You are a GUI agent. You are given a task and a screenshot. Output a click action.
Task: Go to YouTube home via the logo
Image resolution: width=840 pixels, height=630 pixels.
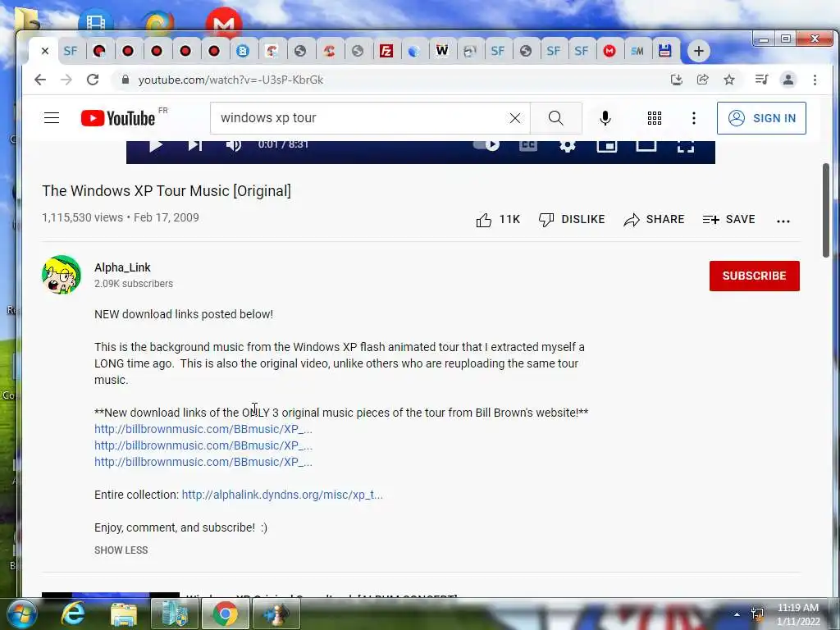(118, 118)
